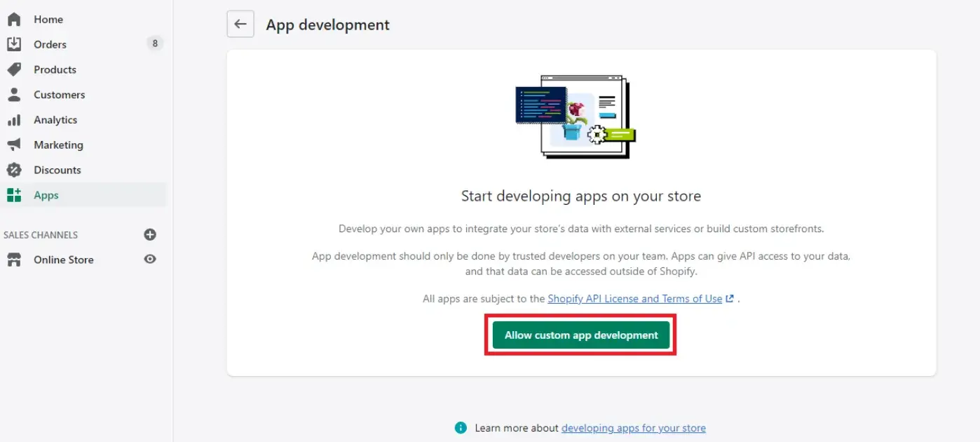
Task: Click the Apps grid icon
Action: [14, 195]
